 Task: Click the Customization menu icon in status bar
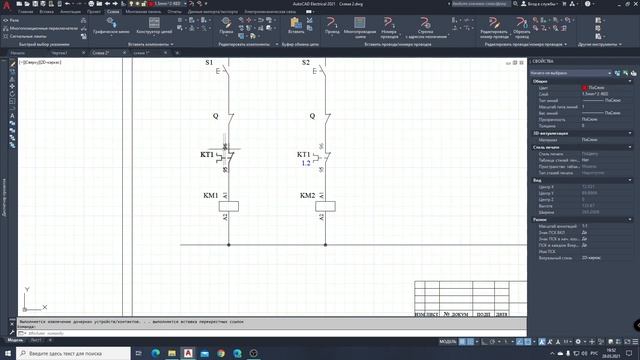click(x=635, y=342)
